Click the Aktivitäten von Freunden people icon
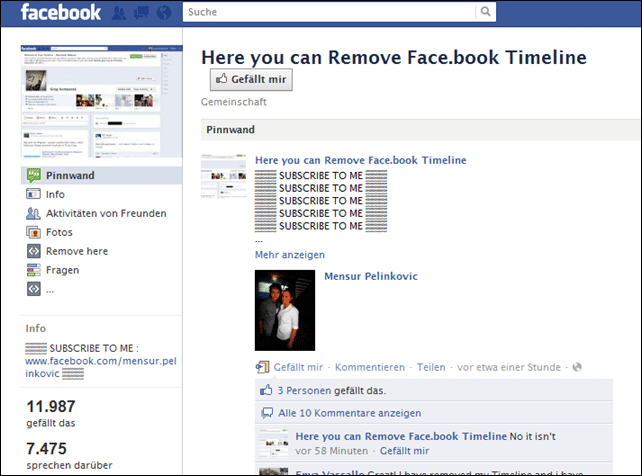 (34, 213)
